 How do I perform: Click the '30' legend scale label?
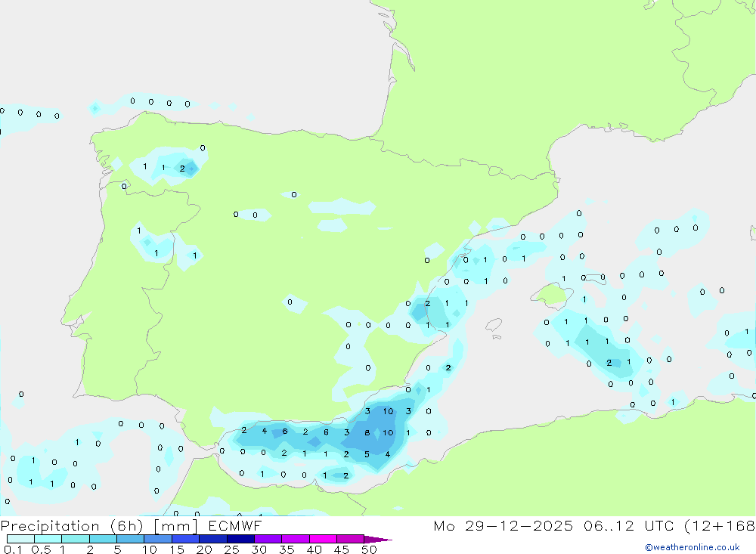[259, 549]
